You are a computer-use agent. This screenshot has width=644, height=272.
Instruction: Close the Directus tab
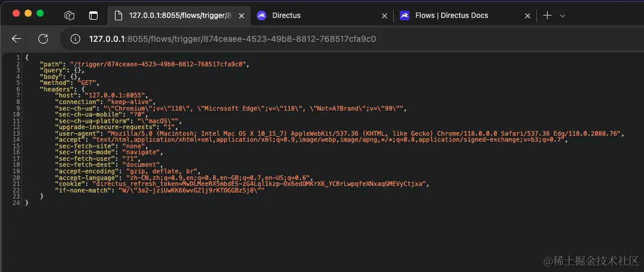click(x=384, y=16)
